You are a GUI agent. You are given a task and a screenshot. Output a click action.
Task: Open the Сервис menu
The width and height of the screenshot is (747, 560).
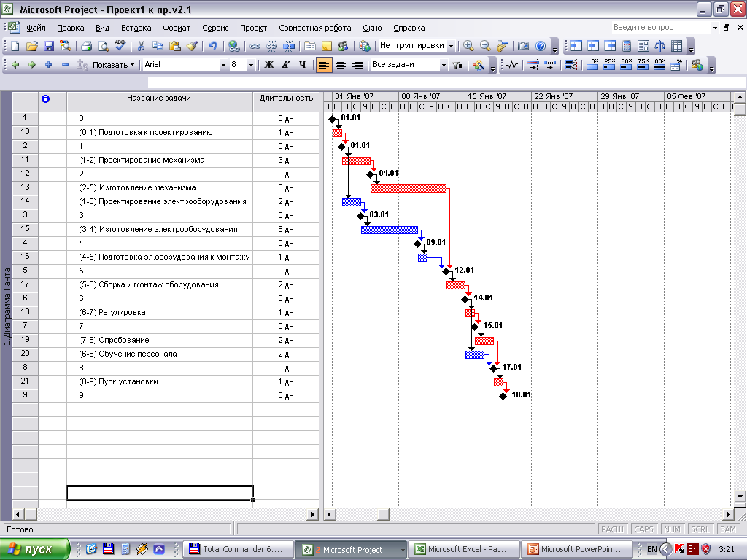pyautogui.click(x=215, y=28)
